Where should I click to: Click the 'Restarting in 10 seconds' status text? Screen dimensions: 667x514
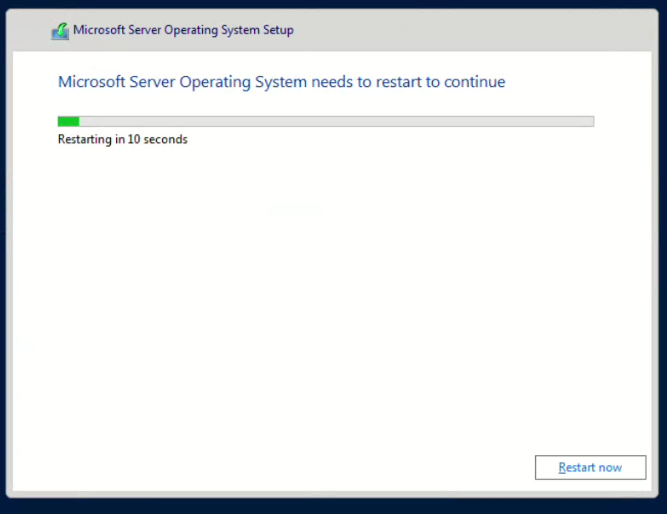click(123, 139)
